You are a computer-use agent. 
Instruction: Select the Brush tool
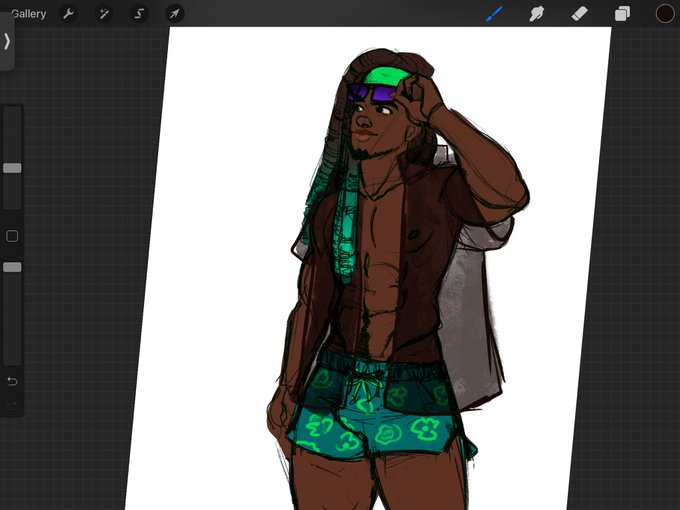(x=494, y=14)
